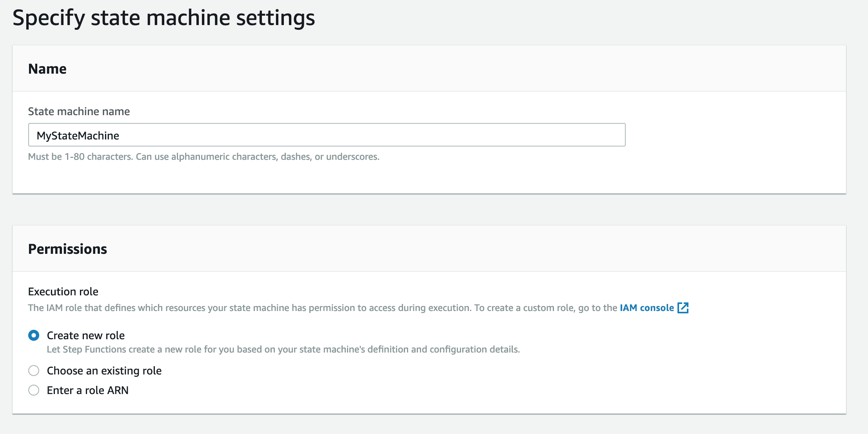This screenshot has height=434, width=868.
Task: Click the 'Let Step Functions create a new role' description
Action: [x=283, y=349]
